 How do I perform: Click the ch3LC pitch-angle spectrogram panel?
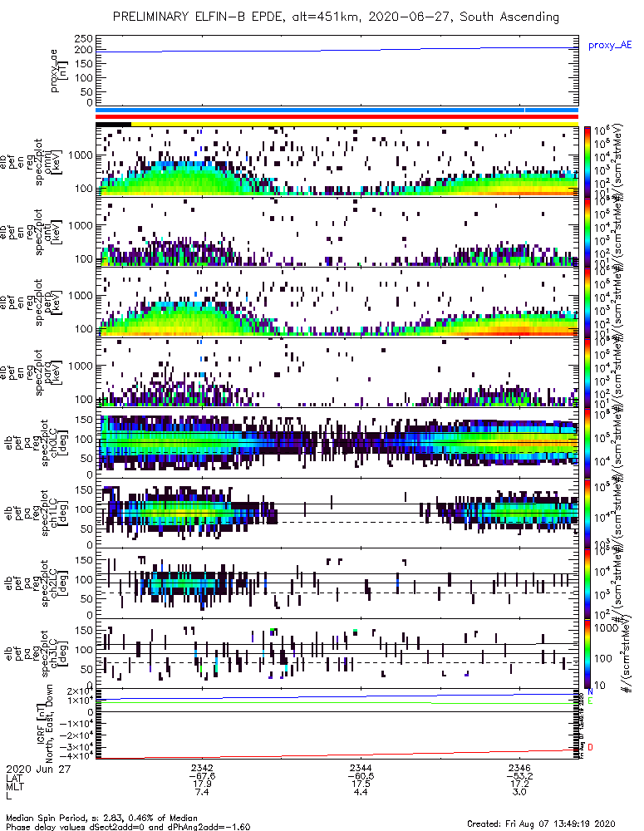[337, 653]
